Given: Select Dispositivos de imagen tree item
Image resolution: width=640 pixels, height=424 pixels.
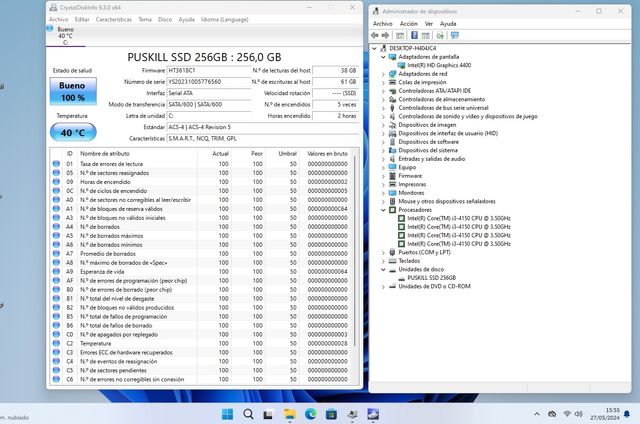Looking at the screenshot, I should coord(427,125).
